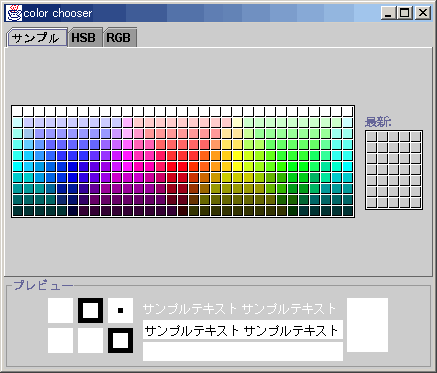Pick the pure dark green swatch in the bottom row
The image size is (437, 373).
point(292,211)
